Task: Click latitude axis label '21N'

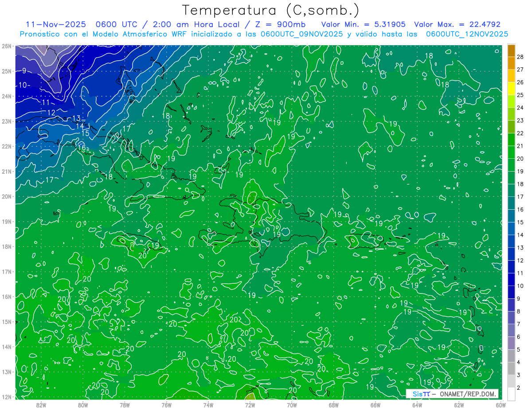Action: 6,171
